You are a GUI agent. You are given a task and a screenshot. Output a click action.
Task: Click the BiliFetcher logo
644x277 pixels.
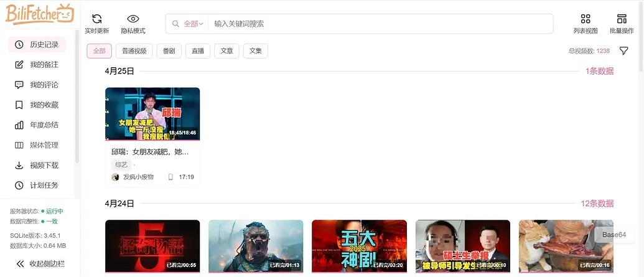[40, 14]
